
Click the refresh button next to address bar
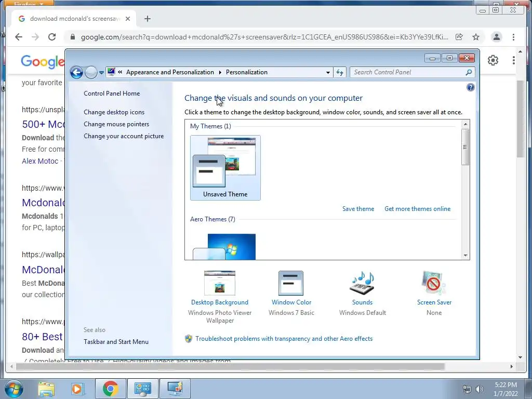pyautogui.click(x=340, y=72)
